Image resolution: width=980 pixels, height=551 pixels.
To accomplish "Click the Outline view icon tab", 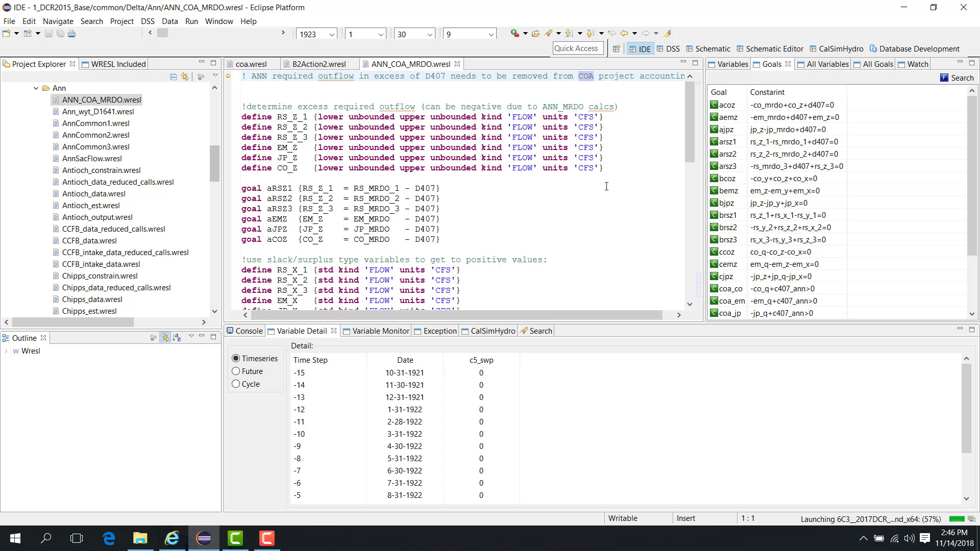I will (6, 338).
